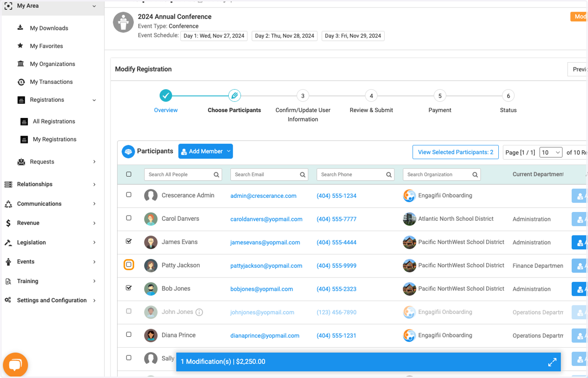Click the My Downloads icon
588x378 pixels.
21,28
